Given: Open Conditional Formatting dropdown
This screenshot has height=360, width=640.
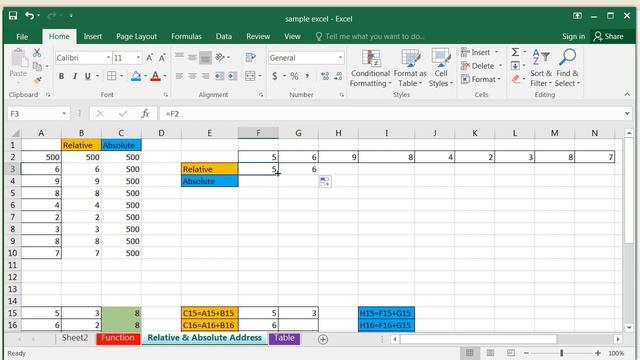Looking at the screenshot, I should pyautogui.click(x=370, y=68).
